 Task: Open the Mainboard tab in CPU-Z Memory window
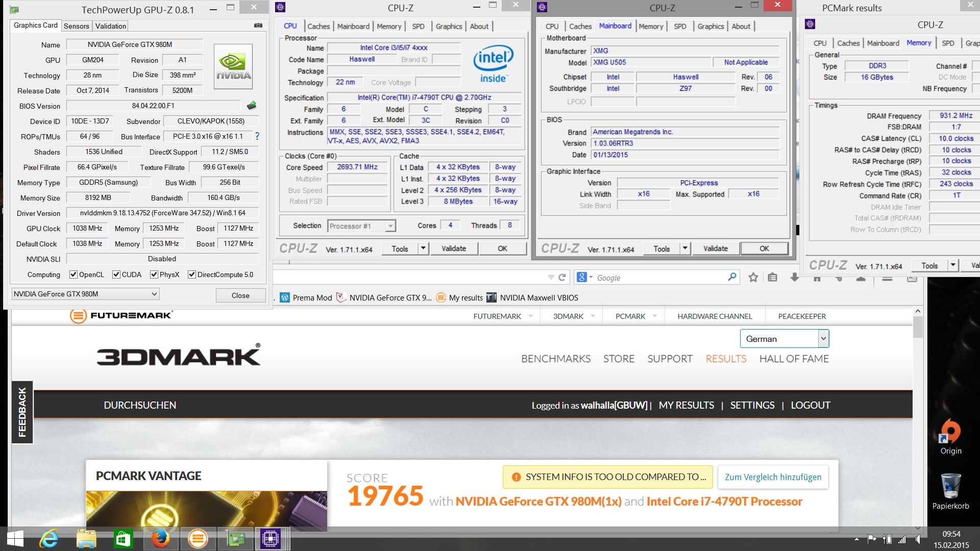883,43
